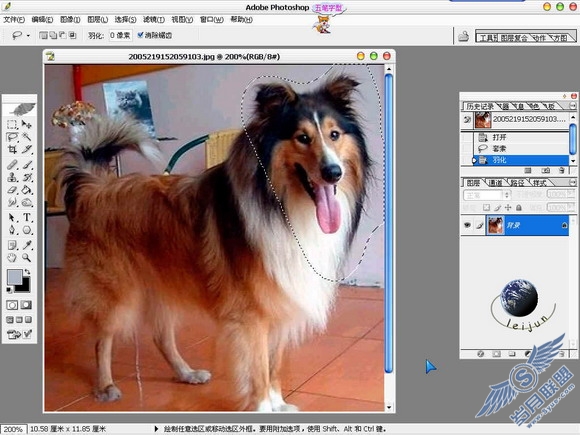Switch to Quick Mask mode button

pos(26,305)
